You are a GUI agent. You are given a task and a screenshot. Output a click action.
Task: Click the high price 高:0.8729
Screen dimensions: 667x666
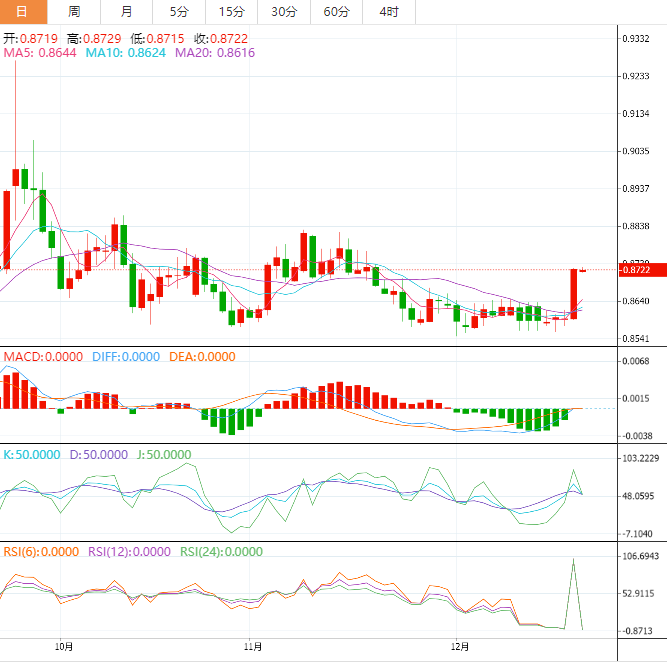(94, 39)
